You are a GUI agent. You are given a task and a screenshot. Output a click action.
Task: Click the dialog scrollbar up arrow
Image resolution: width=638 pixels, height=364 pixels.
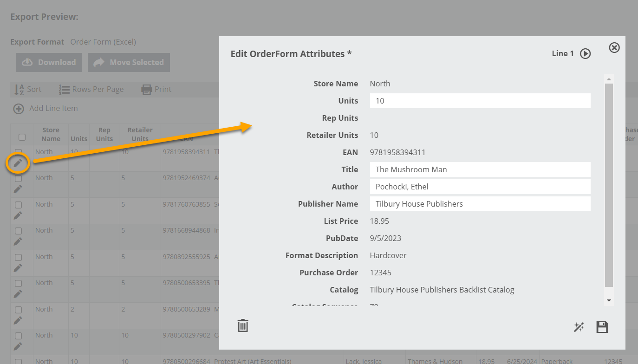click(x=609, y=79)
